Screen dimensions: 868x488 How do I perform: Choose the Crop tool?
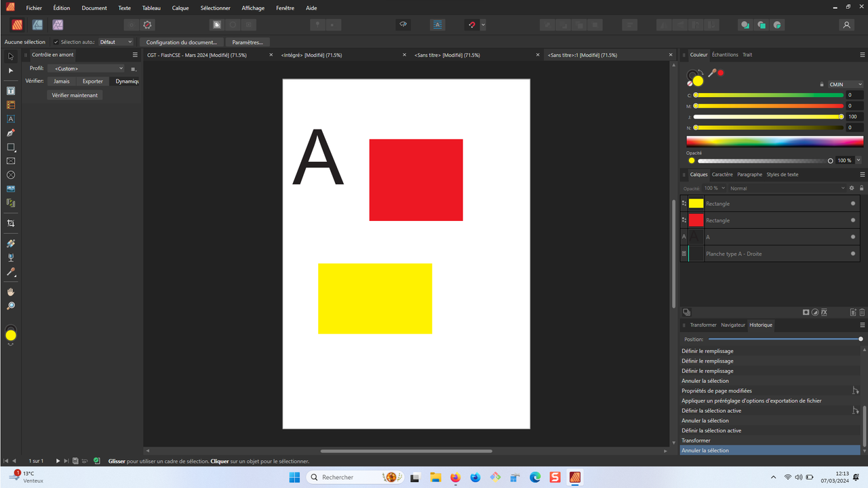click(x=11, y=223)
